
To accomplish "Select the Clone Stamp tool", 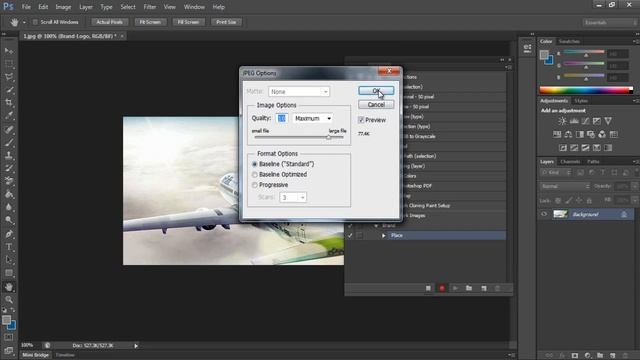I will [x=9, y=155].
